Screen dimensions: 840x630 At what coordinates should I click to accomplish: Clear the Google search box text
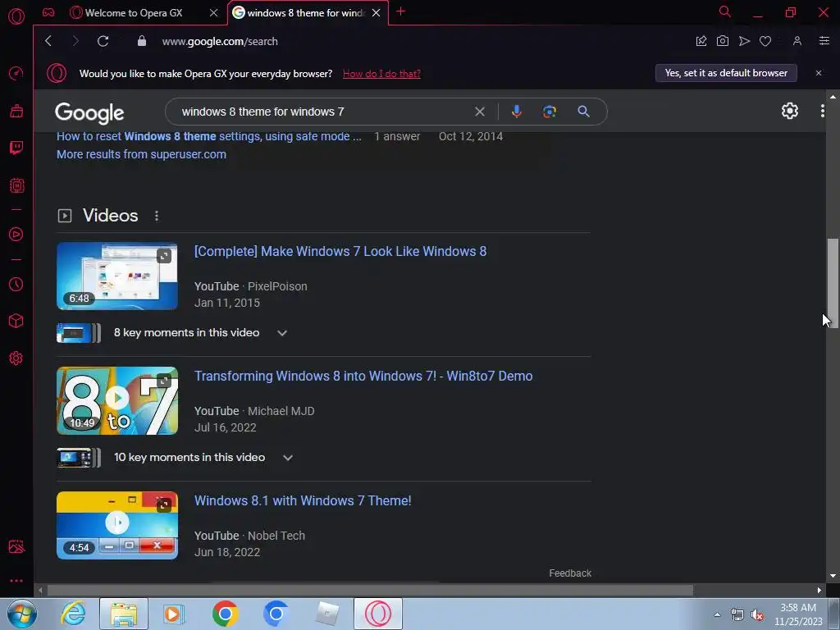coord(479,112)
